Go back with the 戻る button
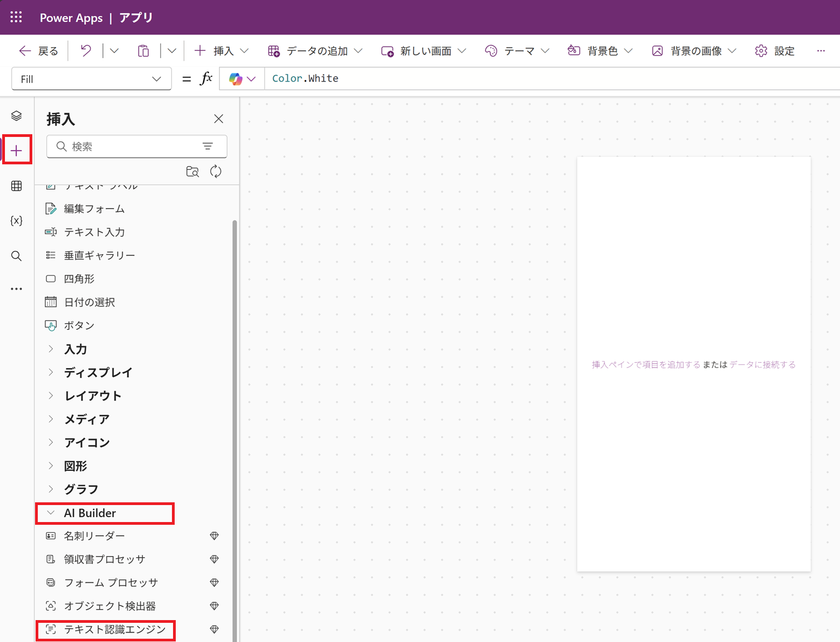The image size is (840, 642). [38, 51]
